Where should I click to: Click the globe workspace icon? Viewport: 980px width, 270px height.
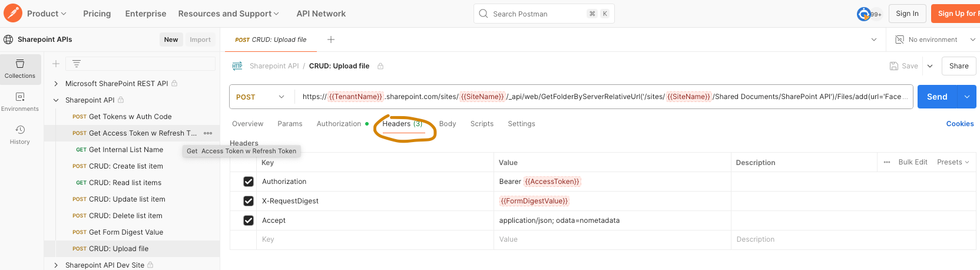[8, 39]
